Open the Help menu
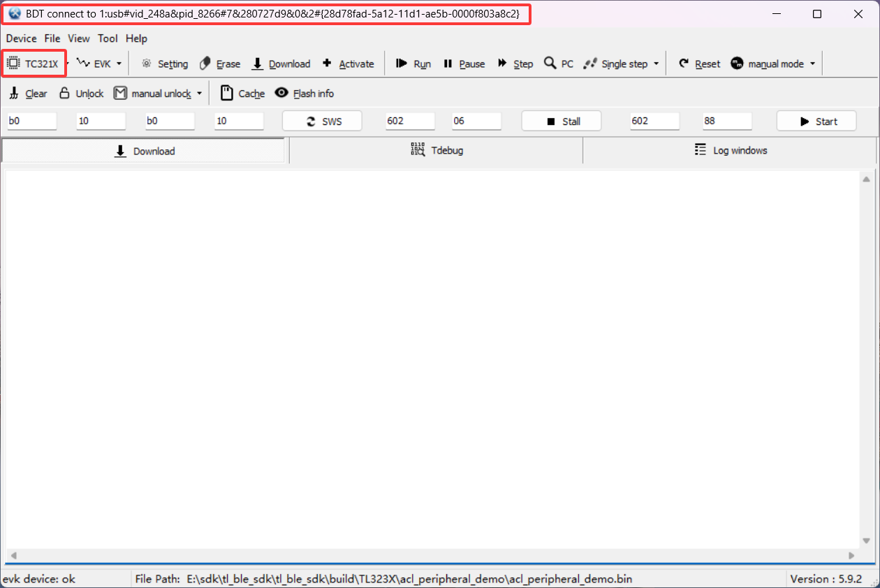The image size is (880, 588). click(137, 38)
